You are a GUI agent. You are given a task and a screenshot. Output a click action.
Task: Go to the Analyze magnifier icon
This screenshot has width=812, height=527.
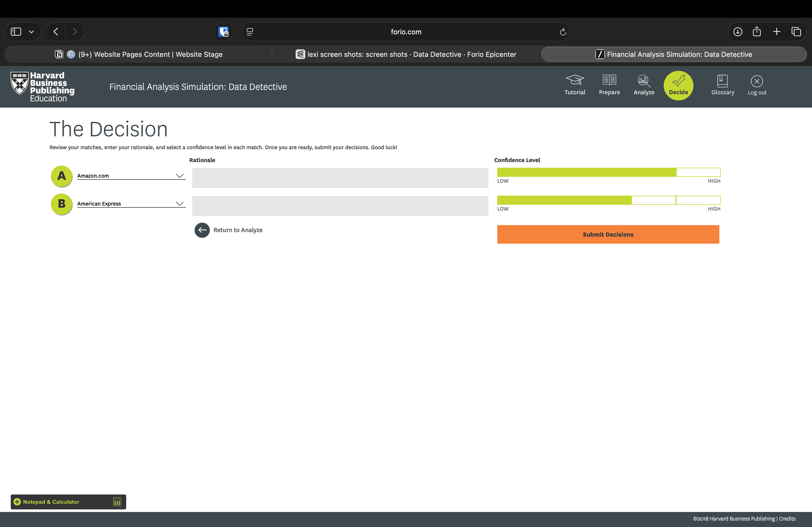643,81
